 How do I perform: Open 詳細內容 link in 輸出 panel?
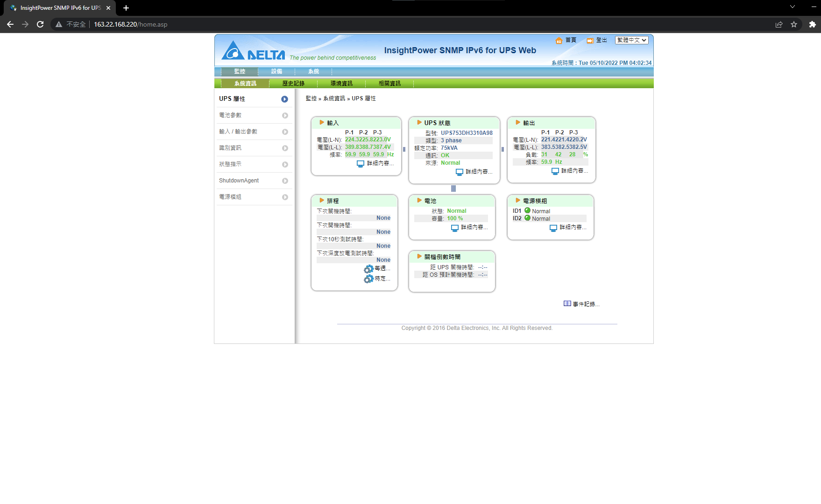(x=574, y=171)
